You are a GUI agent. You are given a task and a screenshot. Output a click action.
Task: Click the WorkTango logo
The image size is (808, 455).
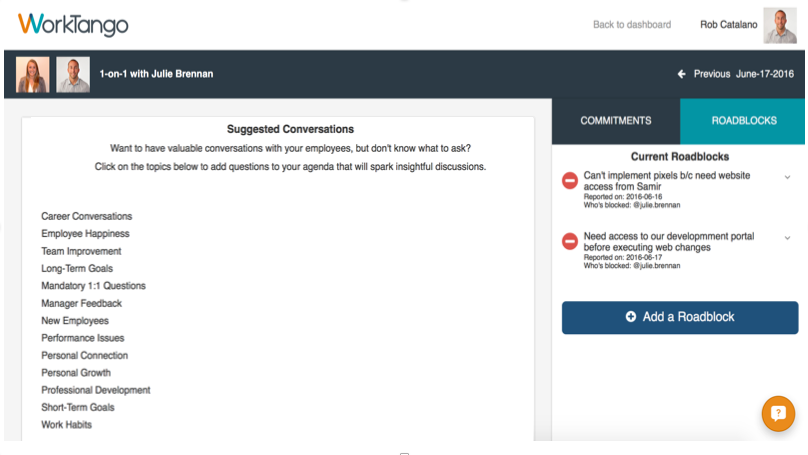73,24
